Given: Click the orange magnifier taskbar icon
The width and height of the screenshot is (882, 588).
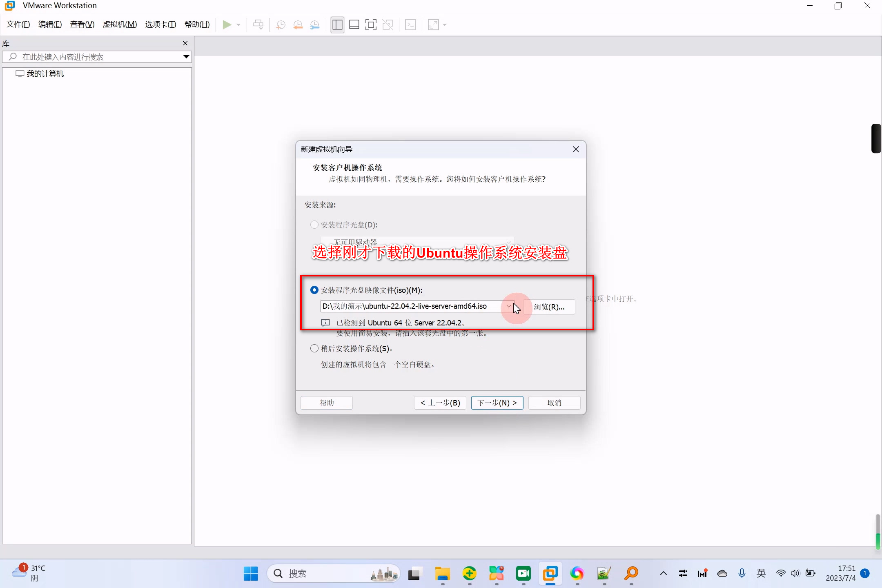Looking at the screenshot, I should tap(631, 574).
